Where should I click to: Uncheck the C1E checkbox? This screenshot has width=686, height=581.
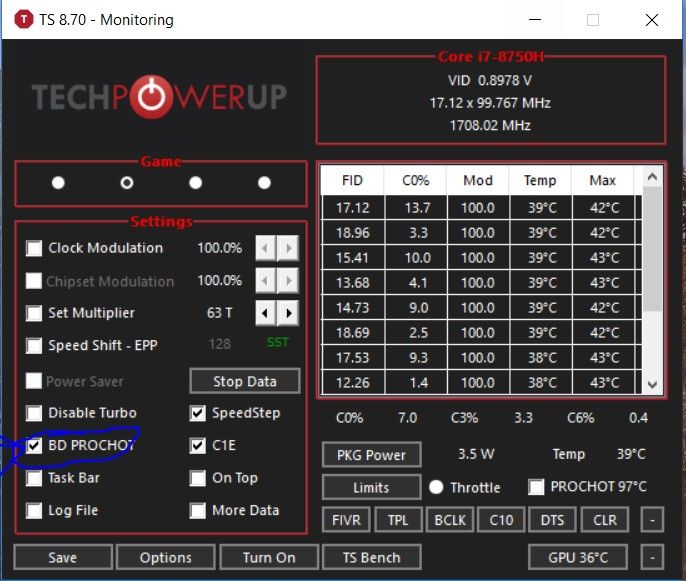[x=198, y=445]
